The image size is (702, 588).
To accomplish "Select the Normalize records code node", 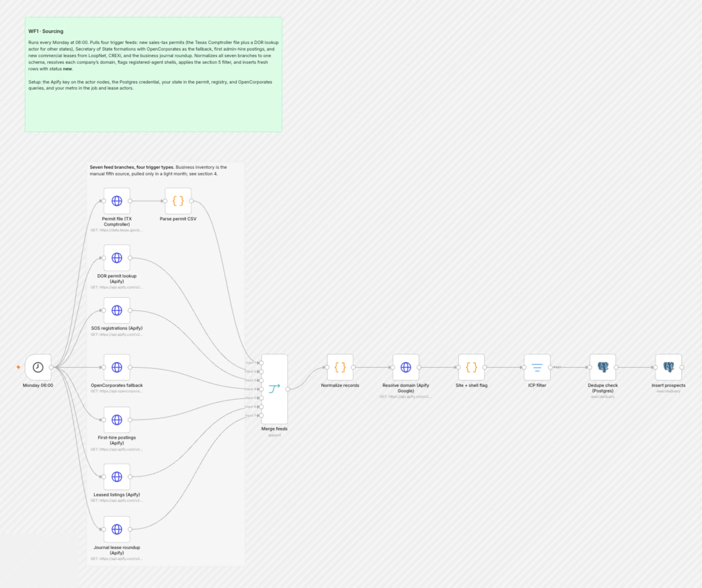I will coord(340,367).
